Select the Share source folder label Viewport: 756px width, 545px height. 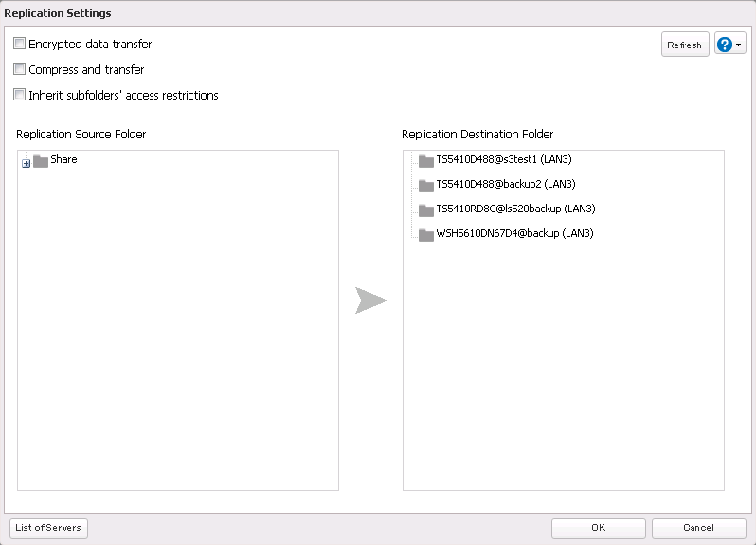pyautogui.click(x=64, y=160)
